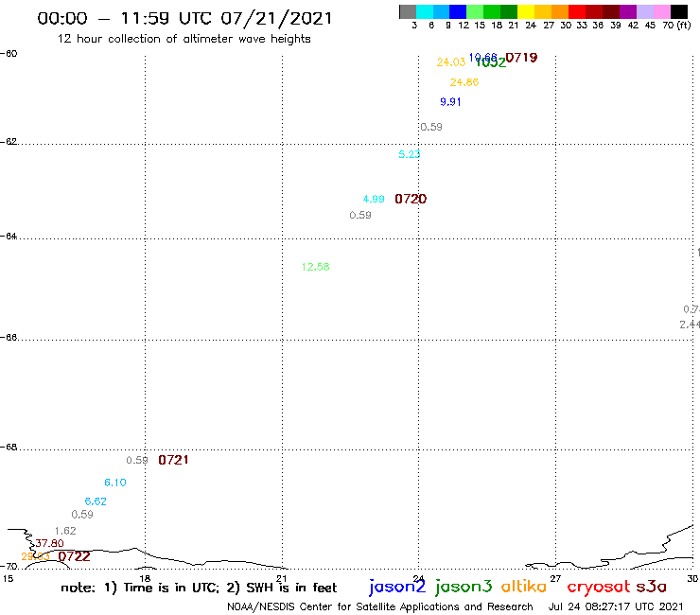
Task: Click the 37.80 wave height value
Action: 49,543
